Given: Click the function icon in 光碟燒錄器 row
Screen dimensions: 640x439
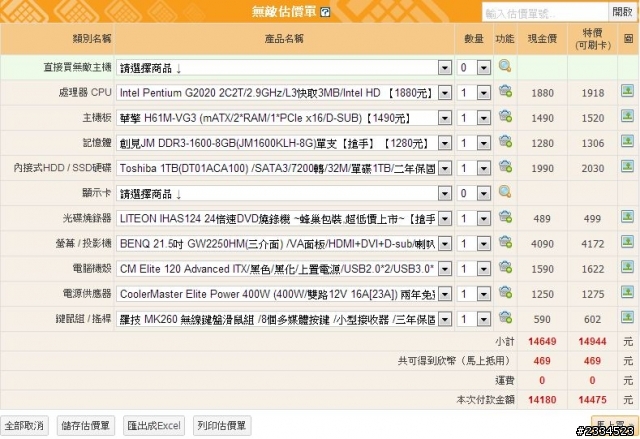Looking at the screenshot, I should (x=505, y=217).
